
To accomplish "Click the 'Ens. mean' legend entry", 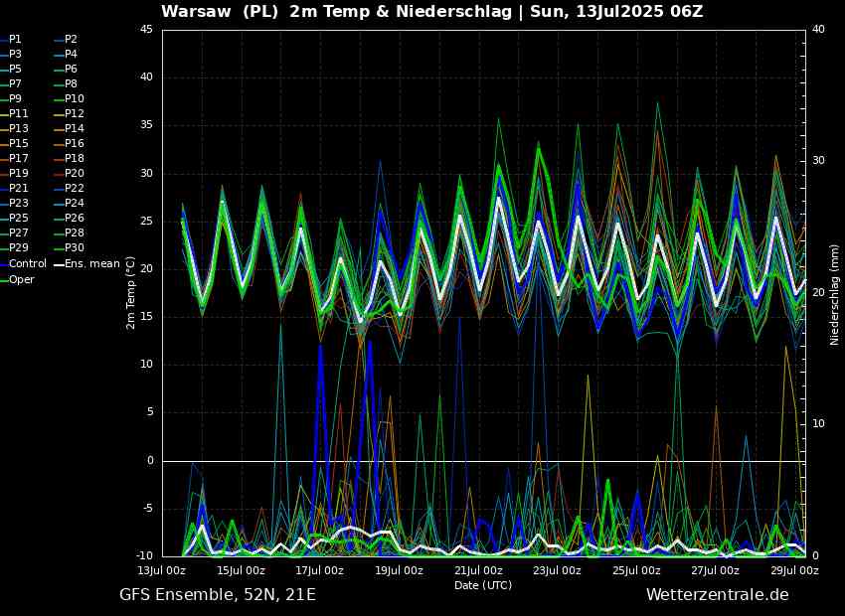I will pyautogui.click(x=92, y=264).
